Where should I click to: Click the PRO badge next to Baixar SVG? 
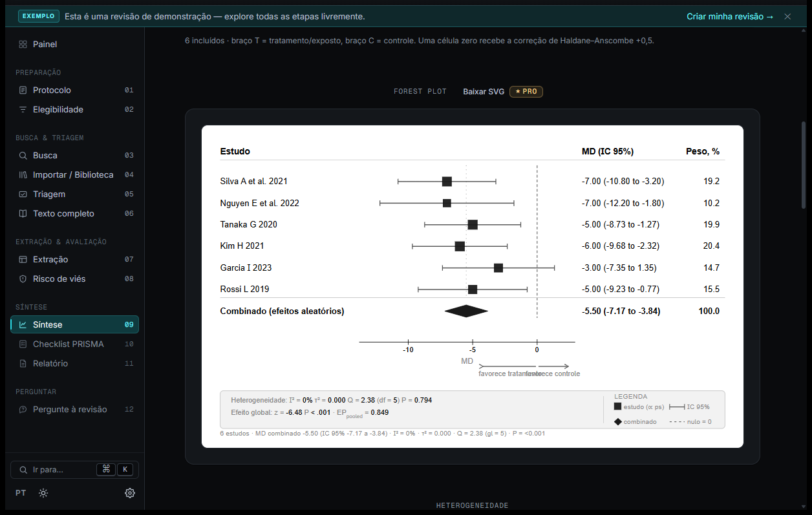tap(526, 92)
